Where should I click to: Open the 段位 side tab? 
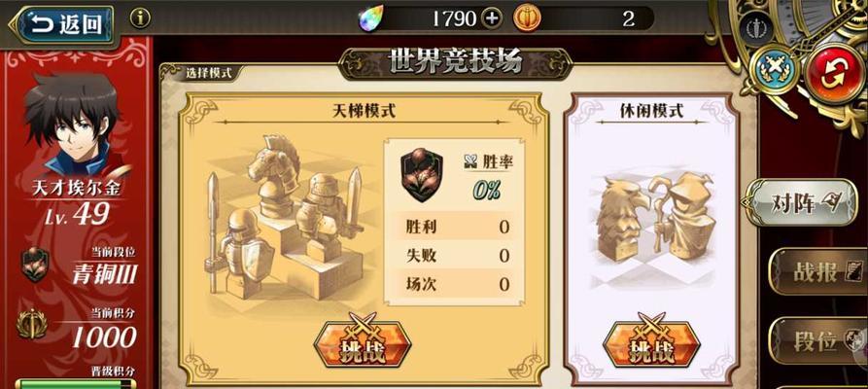point(817,340)
